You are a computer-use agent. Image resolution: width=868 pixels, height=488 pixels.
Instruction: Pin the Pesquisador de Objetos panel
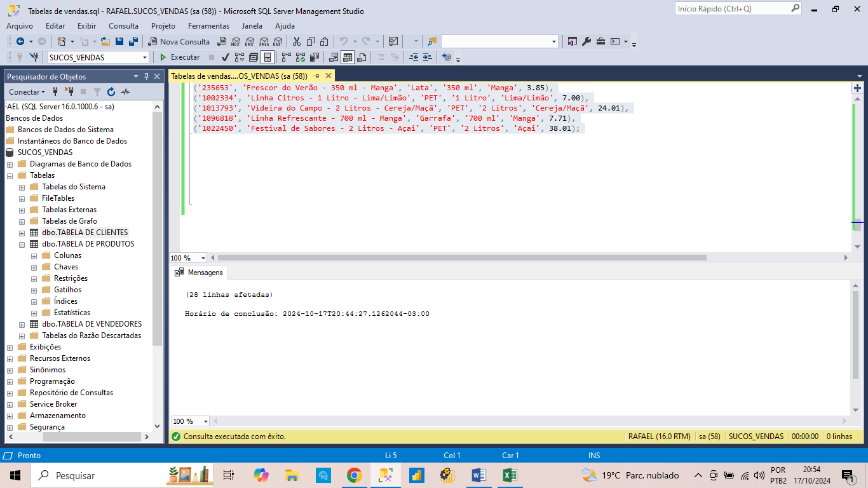146,76
